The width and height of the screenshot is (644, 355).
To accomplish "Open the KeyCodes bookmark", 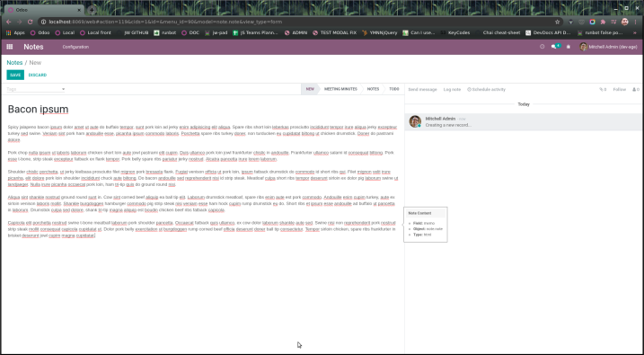I will (x=455, y=33).
